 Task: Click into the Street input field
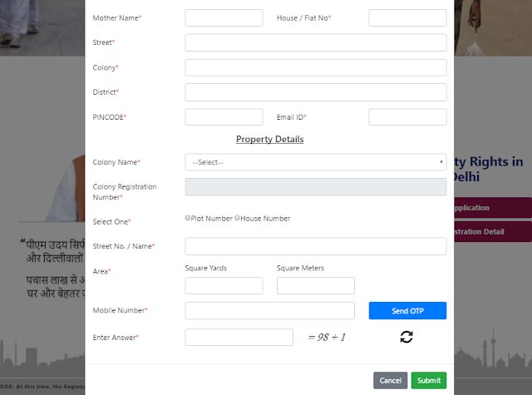[316, 42]
